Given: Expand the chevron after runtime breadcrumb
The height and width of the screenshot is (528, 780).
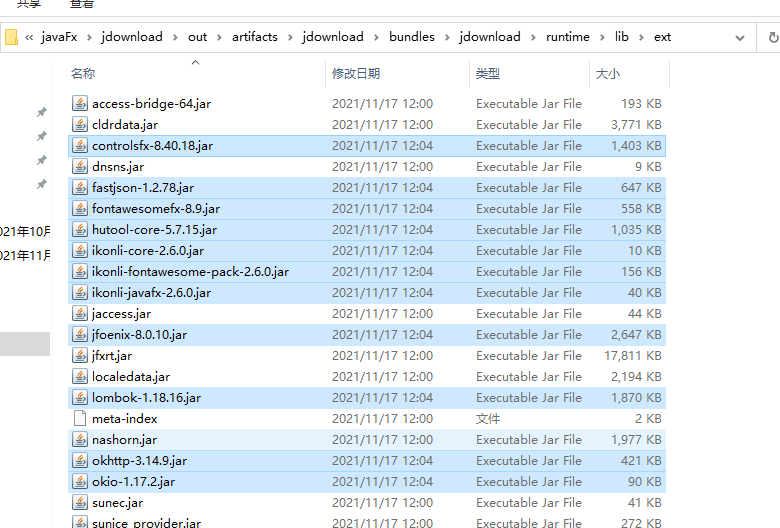Looking at the screenshot, I should tap(602, 37).
